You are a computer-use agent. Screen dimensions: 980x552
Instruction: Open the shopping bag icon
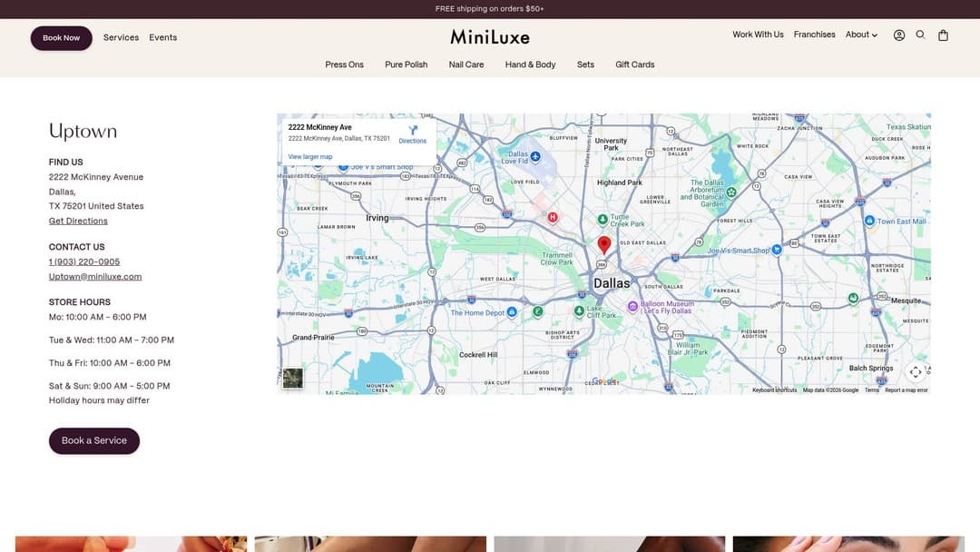coord(943,34)
